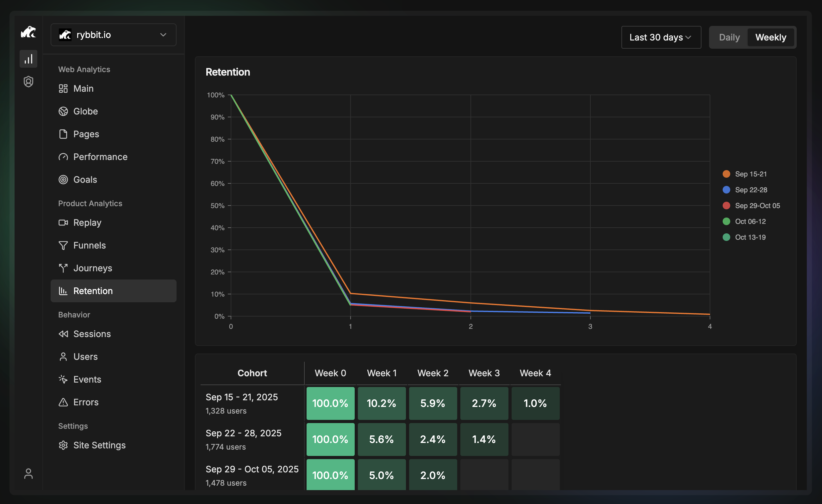
Task: Go to the Journeys page
Action: click(92, 268)
